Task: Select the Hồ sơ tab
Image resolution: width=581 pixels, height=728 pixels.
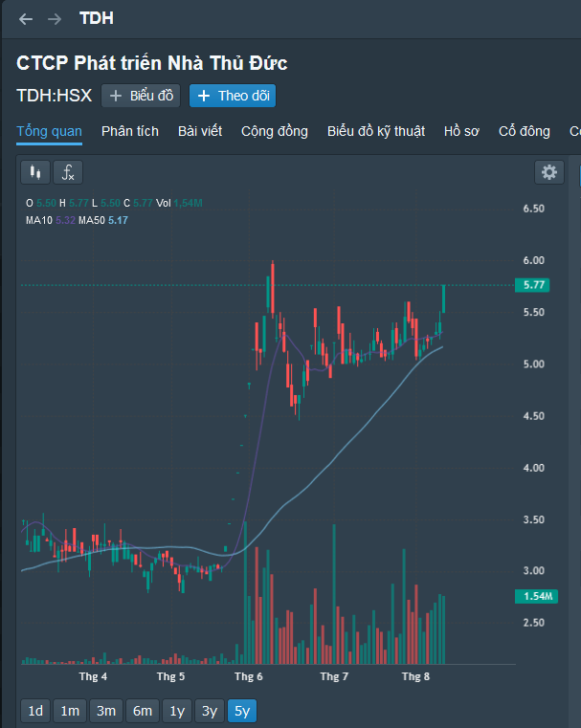Action: [x=461, y=131]
